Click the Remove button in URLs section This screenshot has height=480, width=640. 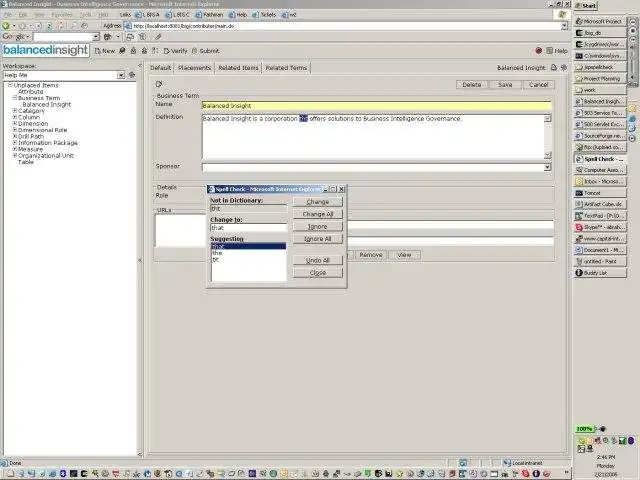(371, 255)
